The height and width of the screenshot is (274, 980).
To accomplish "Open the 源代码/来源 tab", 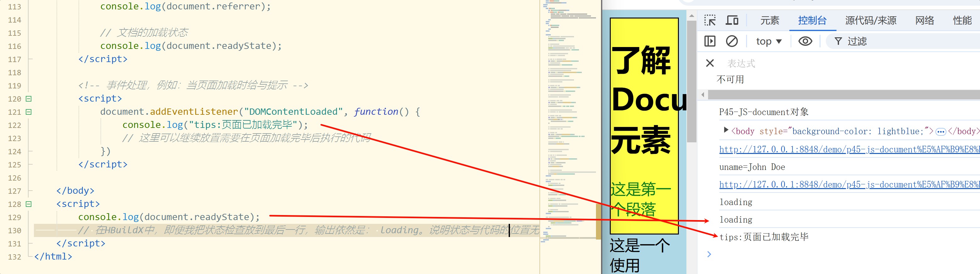I will pos(871,20).
